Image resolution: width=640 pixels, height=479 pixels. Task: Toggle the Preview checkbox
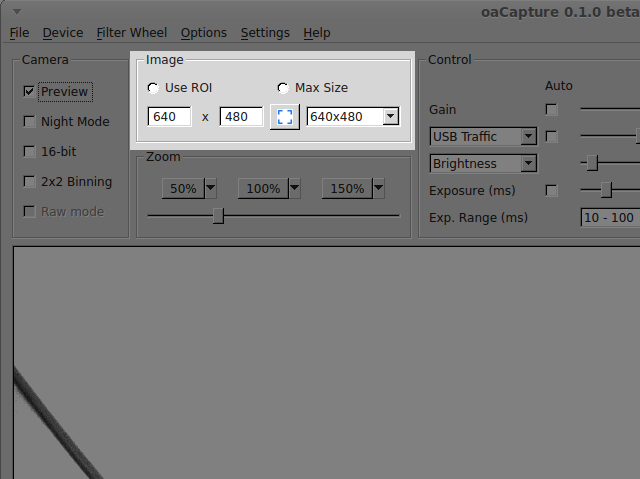pos(29,92)
